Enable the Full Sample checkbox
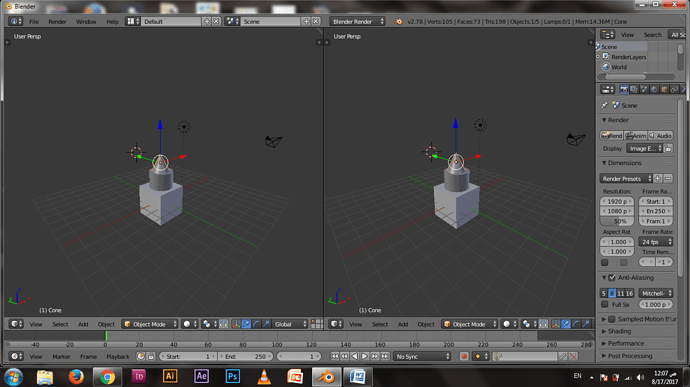This screenshot has width=690, height=387. pos(605,304)
